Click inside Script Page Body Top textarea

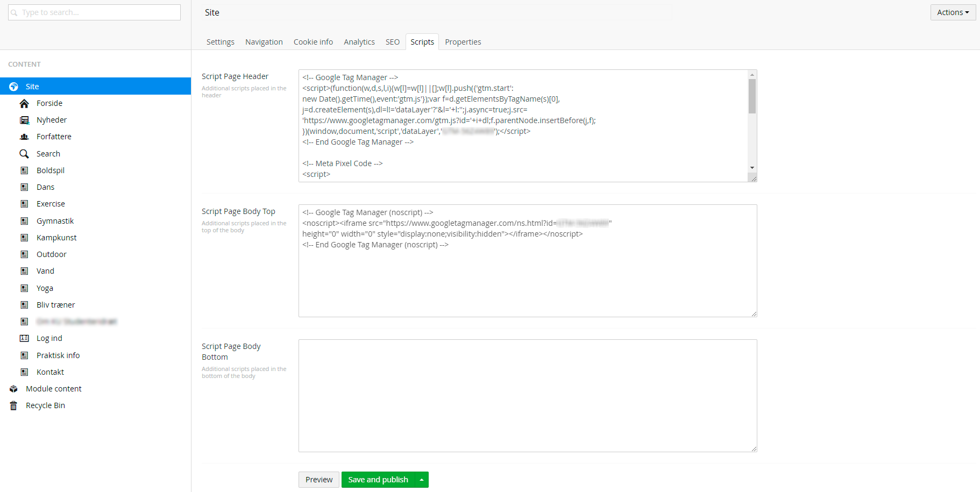528,261
